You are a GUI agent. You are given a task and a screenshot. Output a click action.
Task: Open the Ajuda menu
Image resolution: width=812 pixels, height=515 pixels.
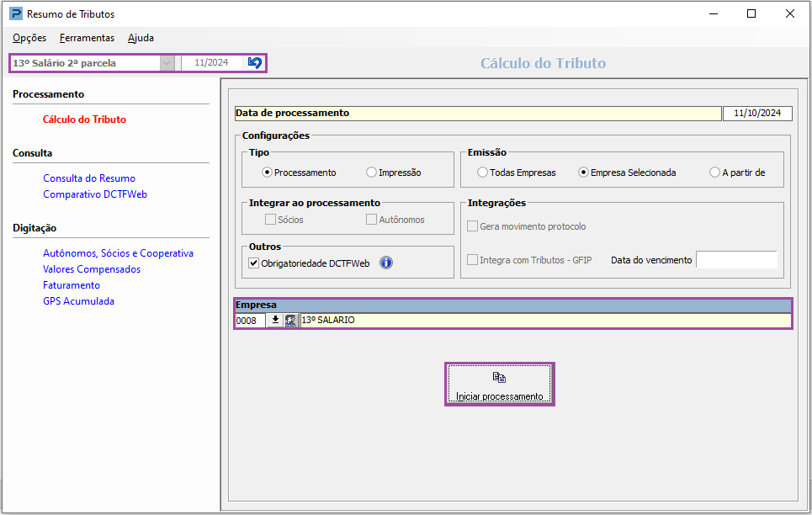coord(141,38)
